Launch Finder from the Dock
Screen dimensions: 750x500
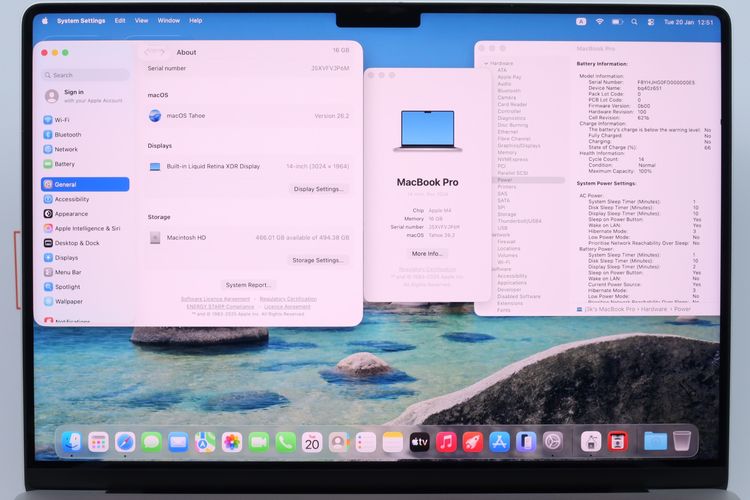(x=72, y=442)
